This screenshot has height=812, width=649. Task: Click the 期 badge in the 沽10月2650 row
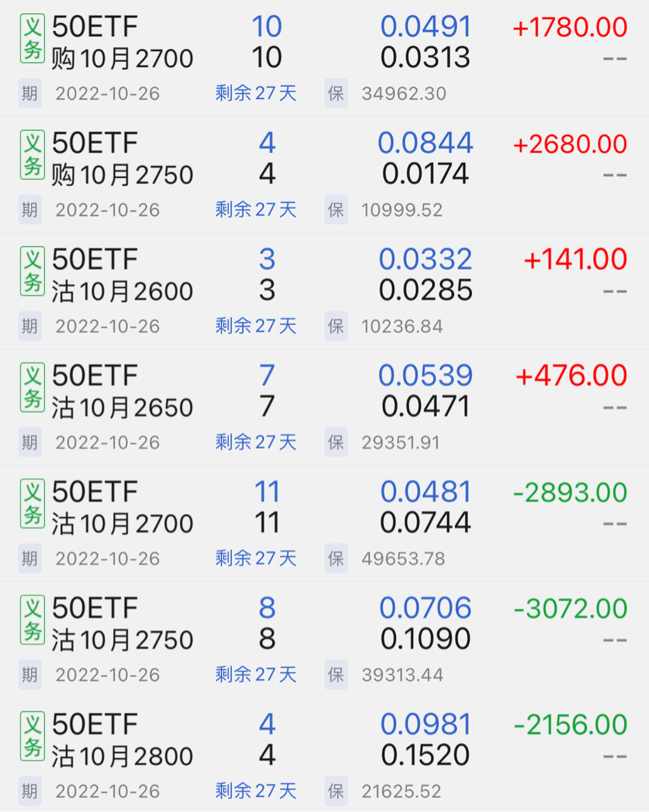(30, 442)
